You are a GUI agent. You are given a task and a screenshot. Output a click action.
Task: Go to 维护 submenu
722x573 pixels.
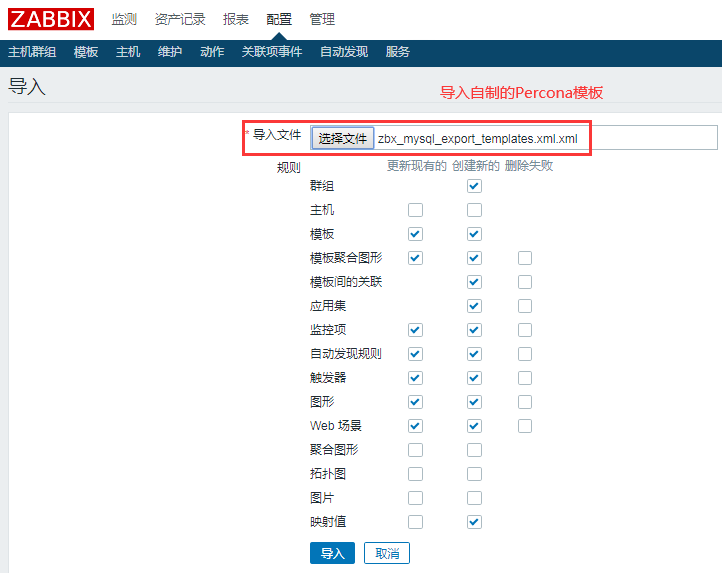[x=170, y=52]
